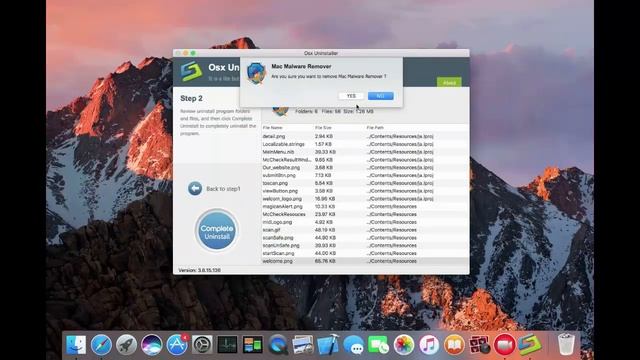Click the red camera recorder icon in the dock
This screenshot has width=640, height=360.
(504, 345)
